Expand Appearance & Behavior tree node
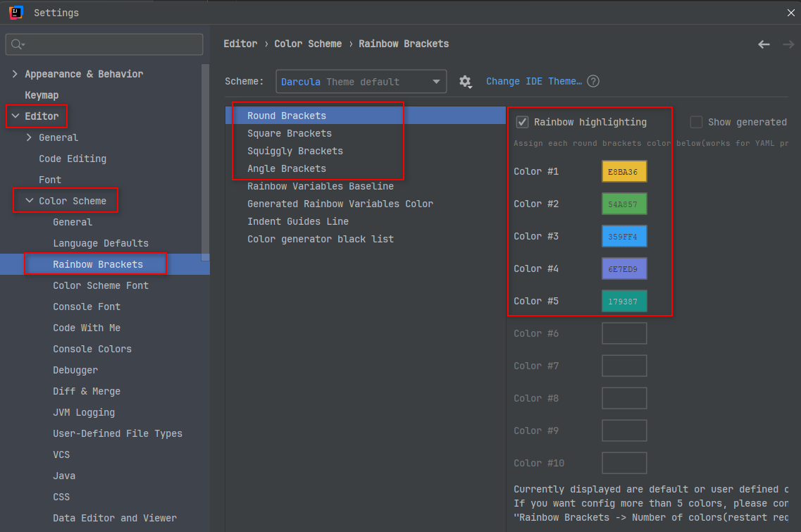This screenshot has width=801, height=532. [15, 74]
